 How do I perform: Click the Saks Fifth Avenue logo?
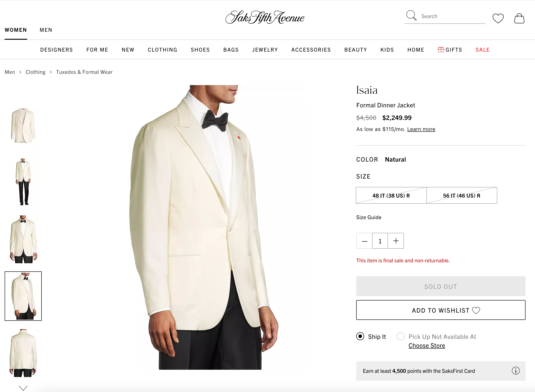point(265,18)
